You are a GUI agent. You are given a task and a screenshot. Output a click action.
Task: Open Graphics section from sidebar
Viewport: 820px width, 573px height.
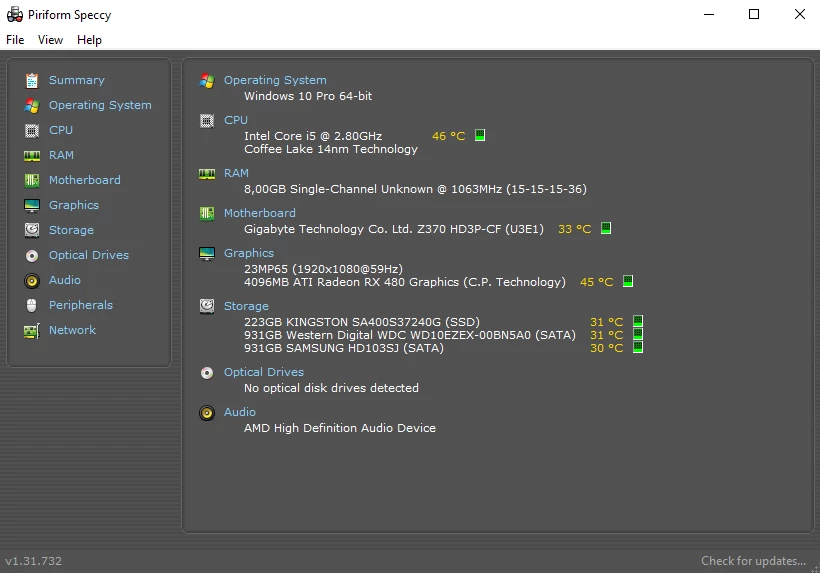tap(74, 205)
